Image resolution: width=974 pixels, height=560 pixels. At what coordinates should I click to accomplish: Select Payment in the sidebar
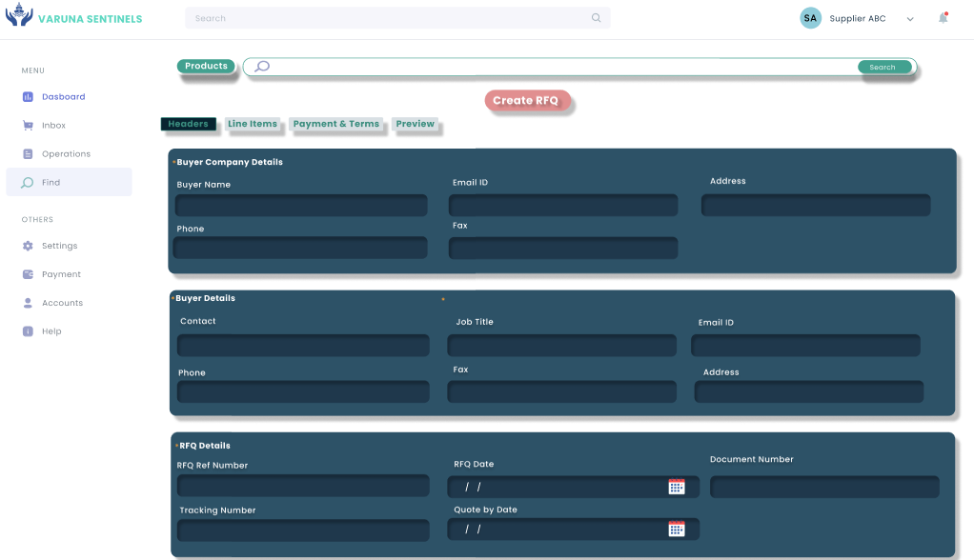click(x=62, y=274)
